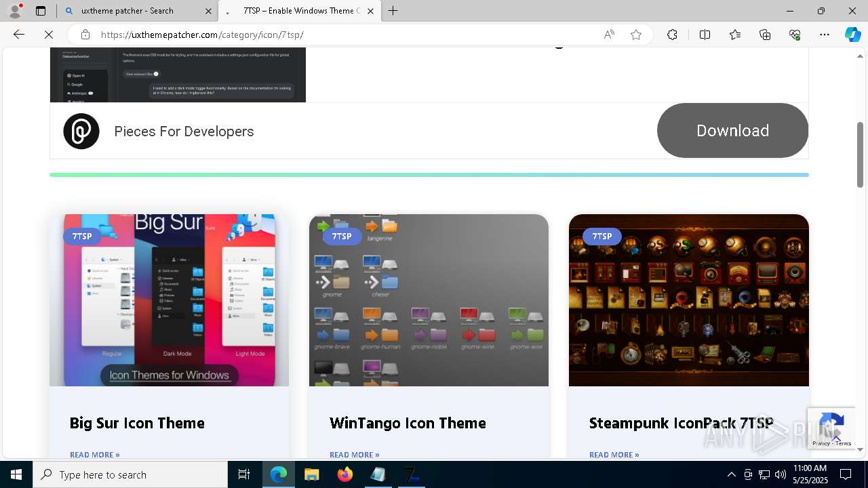The width and height of the screenshot is (868, 488).
Task: Read more about Big Sur Icon Theme
Action: 95,455
